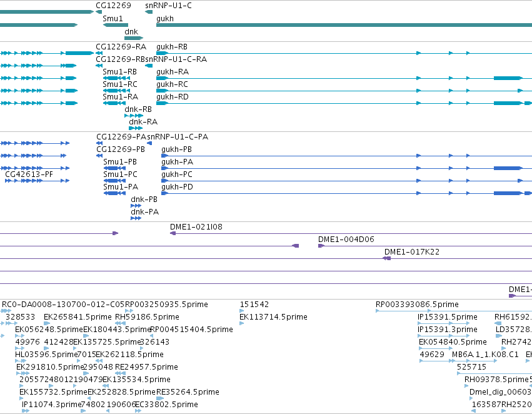Open the Smu1-PA protein label
The width and height of the screenshot is (532, 414).
coord(121,188)
